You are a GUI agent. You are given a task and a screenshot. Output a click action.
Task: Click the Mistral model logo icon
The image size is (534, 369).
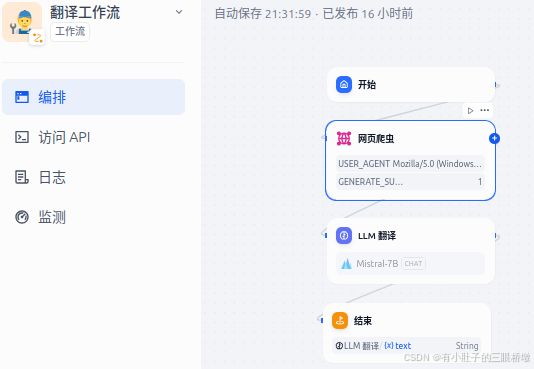pyautogui.click(x=346, y=264)
